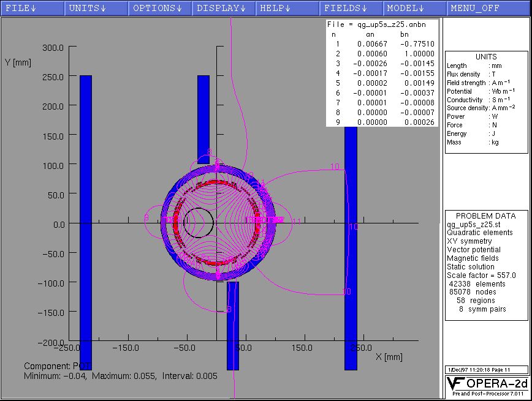Click the 'Maximum: 0.055' contour text

tap(124, 376)
